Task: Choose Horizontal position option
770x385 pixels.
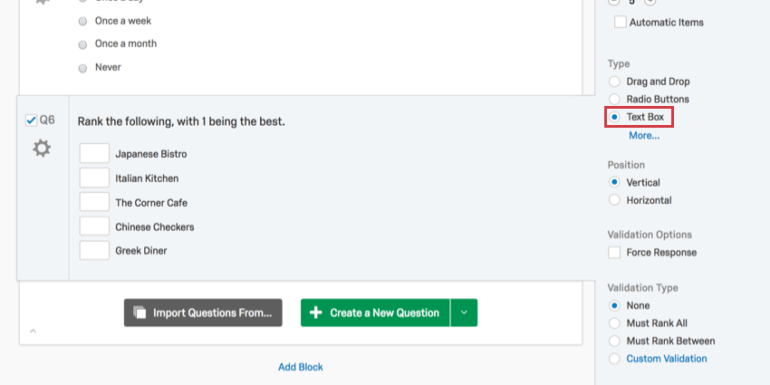Action: (x=614, y=200)
